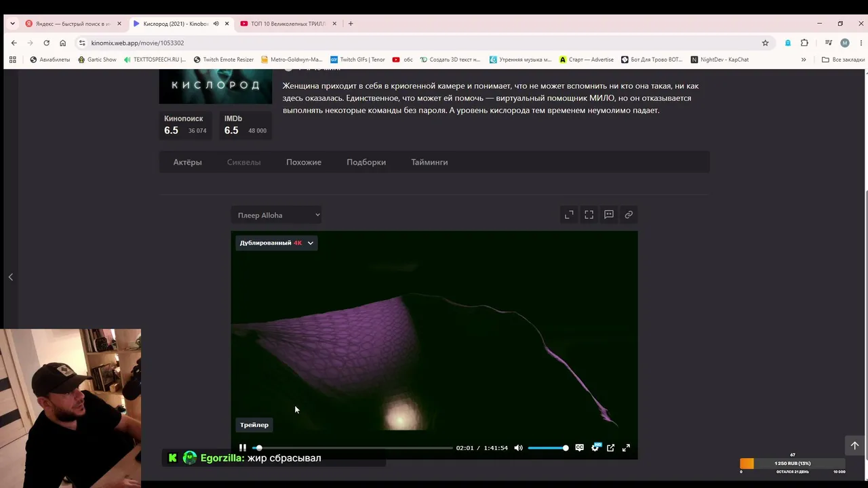The image size is (868, 488).
Task: Open the Twitch Emote Resizer bookmark
Action: [223, 60]
